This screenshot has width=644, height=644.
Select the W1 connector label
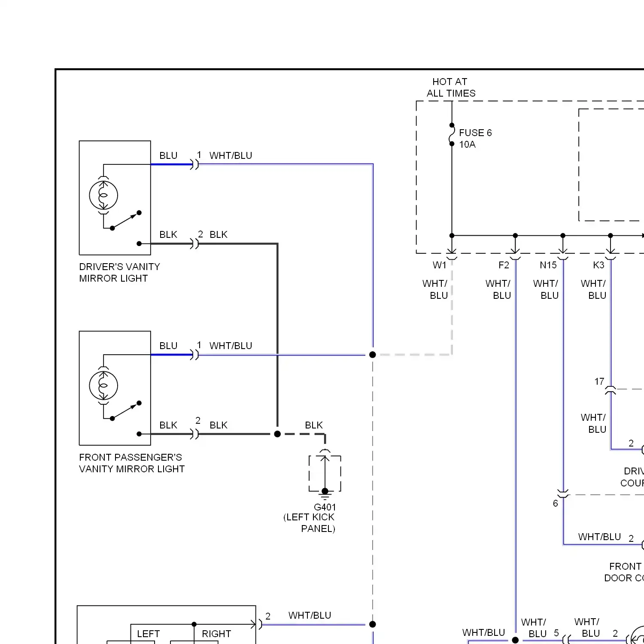coord(440,265)
